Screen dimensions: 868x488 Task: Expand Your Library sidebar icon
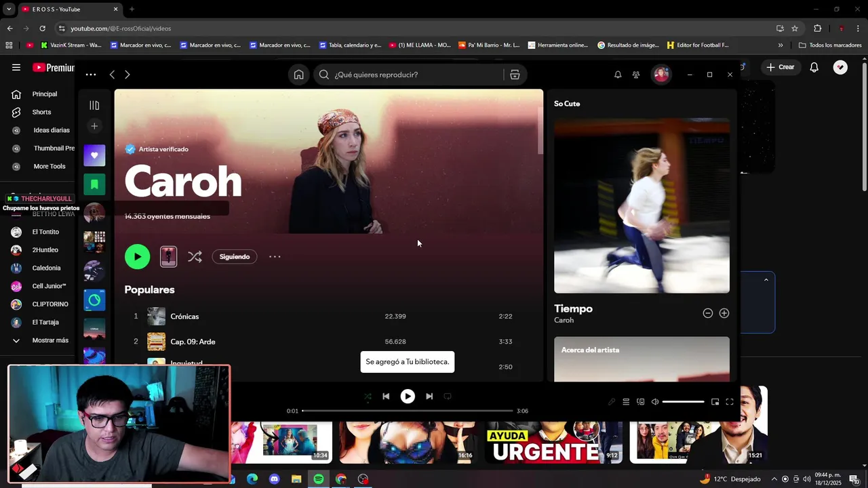click(x=94, y=105)
